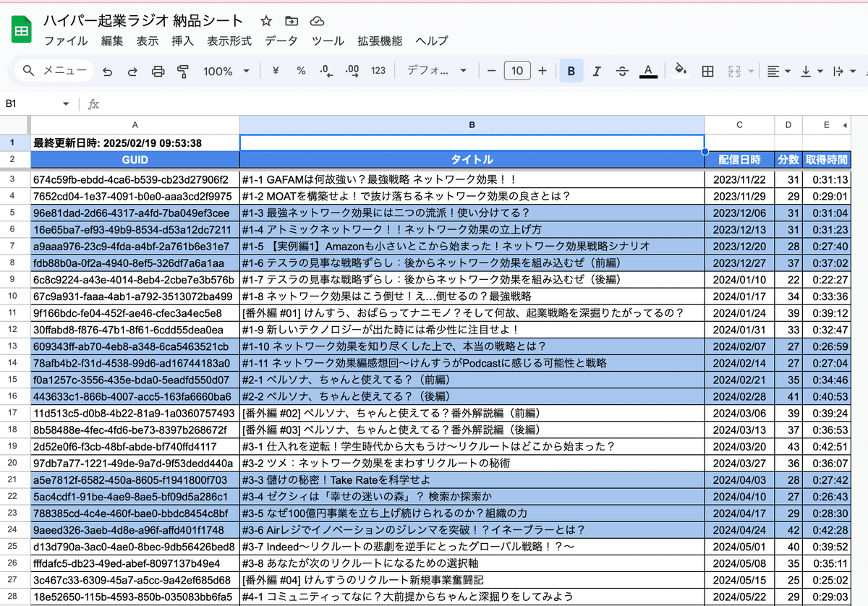The image size is (868, 606).
Task: Open the Name box dropdown arrow
Action: pyautogui.click(x=66, y=104)
